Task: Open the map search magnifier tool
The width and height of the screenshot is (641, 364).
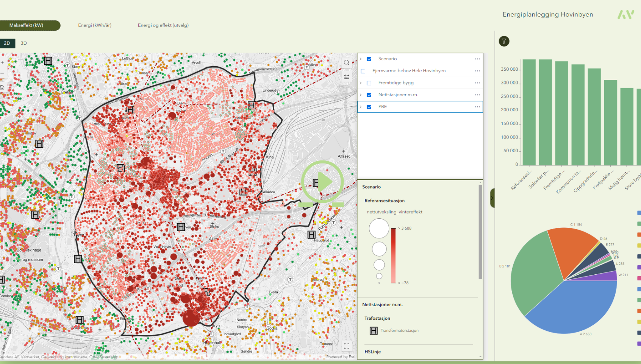Action: pyautogui.click(x=347, y=63)
